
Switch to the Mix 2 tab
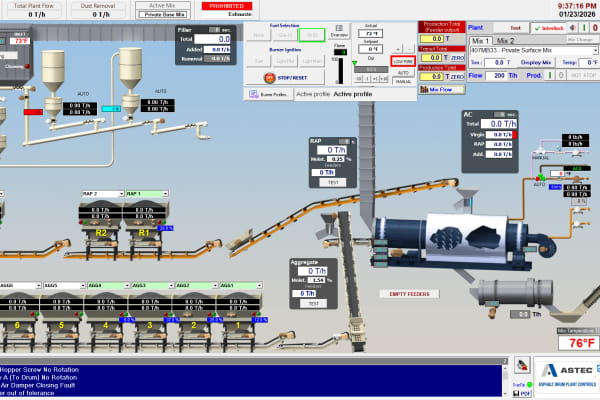click(x=506, y=40)
